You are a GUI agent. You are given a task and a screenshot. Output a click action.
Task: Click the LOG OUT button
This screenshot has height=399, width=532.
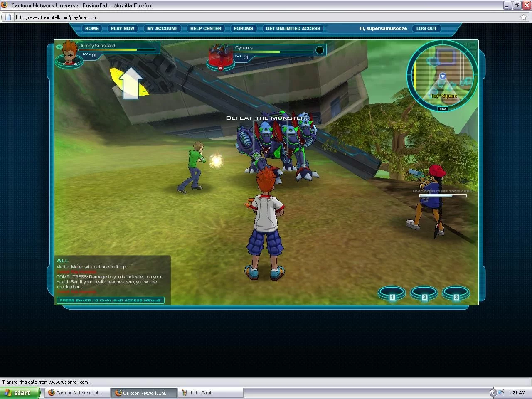pos(426,28)
